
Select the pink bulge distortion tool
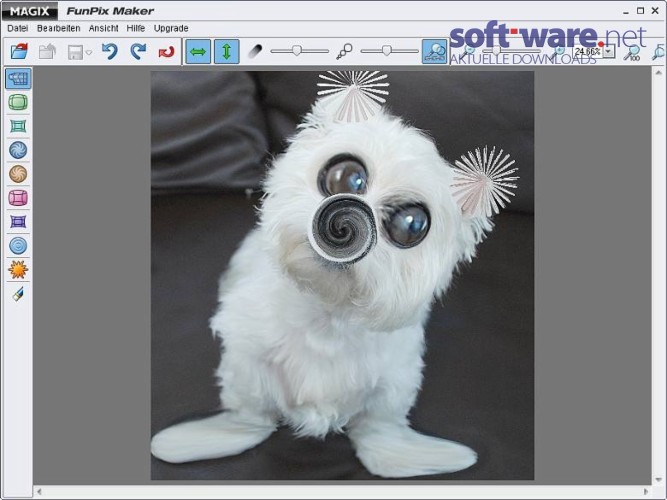18,198
